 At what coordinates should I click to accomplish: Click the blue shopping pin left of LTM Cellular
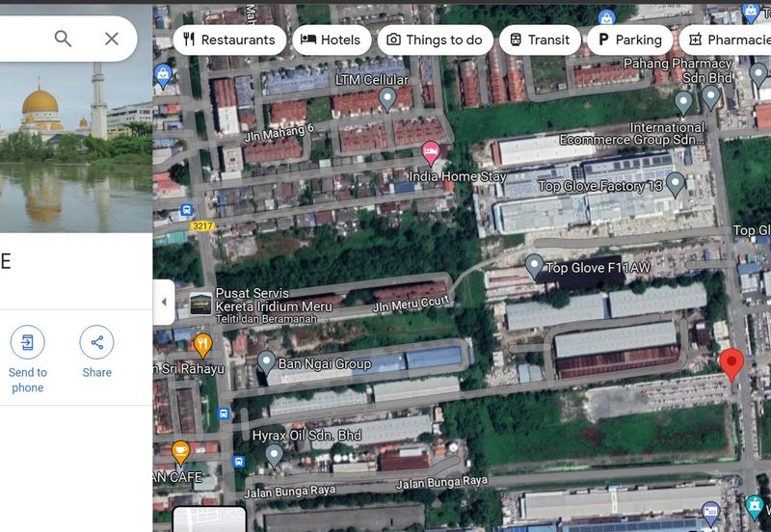[x=163, y=76]
